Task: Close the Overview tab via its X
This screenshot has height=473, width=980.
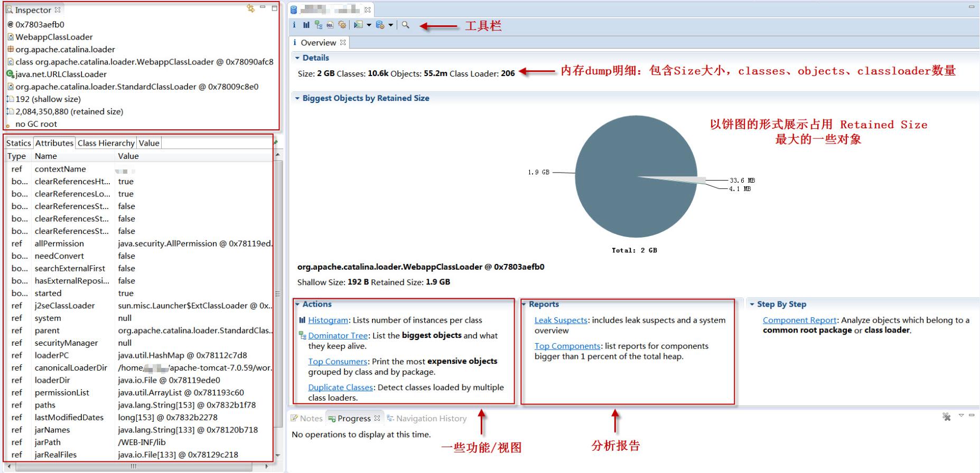Action: [x=343, y=42]
